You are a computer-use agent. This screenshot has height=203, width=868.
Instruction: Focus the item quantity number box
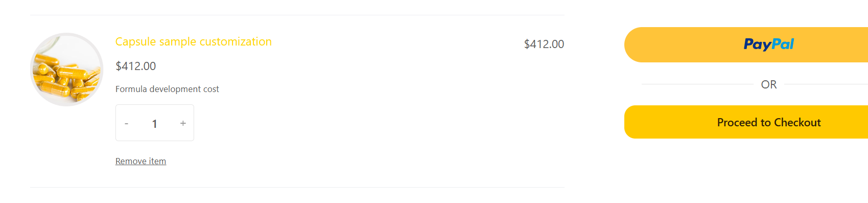[x=154, y=123]
